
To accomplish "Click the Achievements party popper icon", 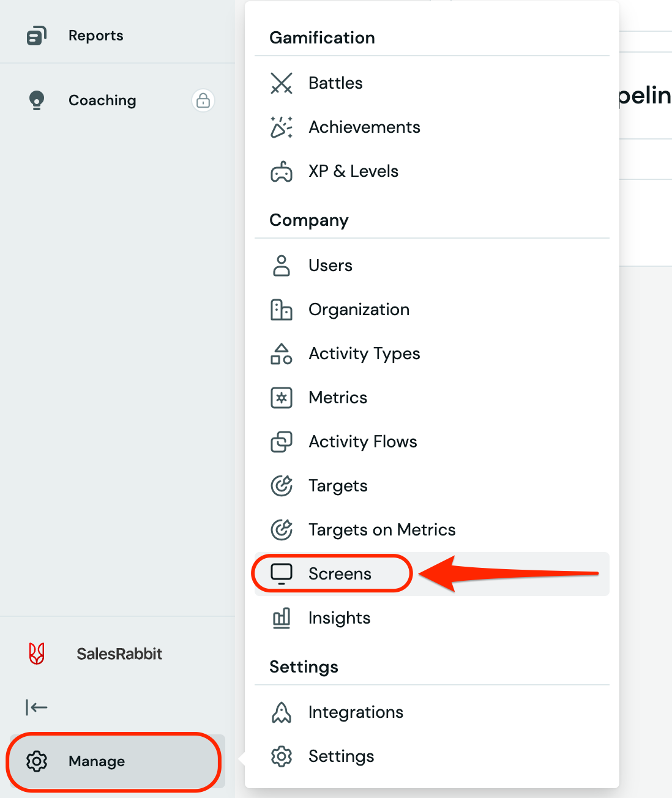I will click(282, 127).
